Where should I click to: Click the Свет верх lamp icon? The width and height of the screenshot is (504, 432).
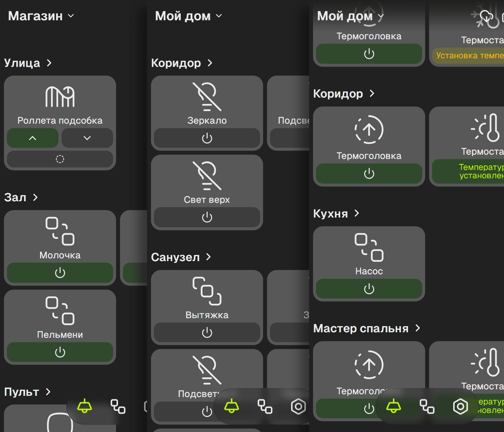pyautogui.click(x=207, y=176)
